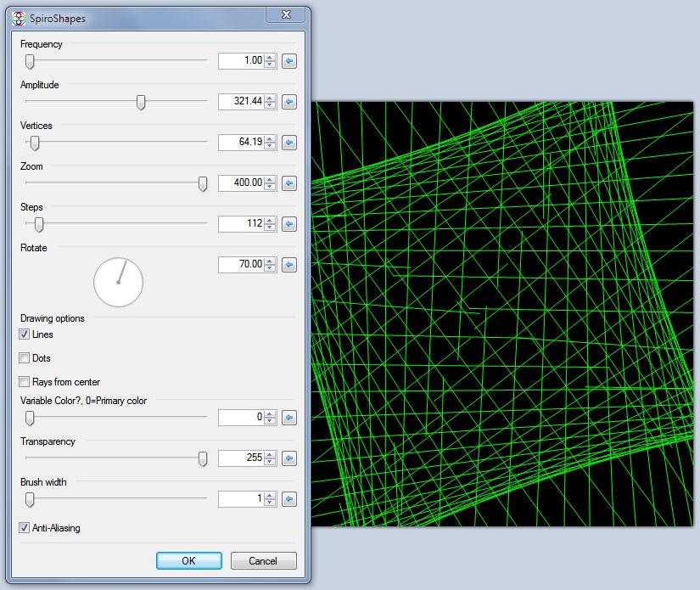Click the green spiro pattern preview canvas
This screenshot has height=590, width=700.
502,314
